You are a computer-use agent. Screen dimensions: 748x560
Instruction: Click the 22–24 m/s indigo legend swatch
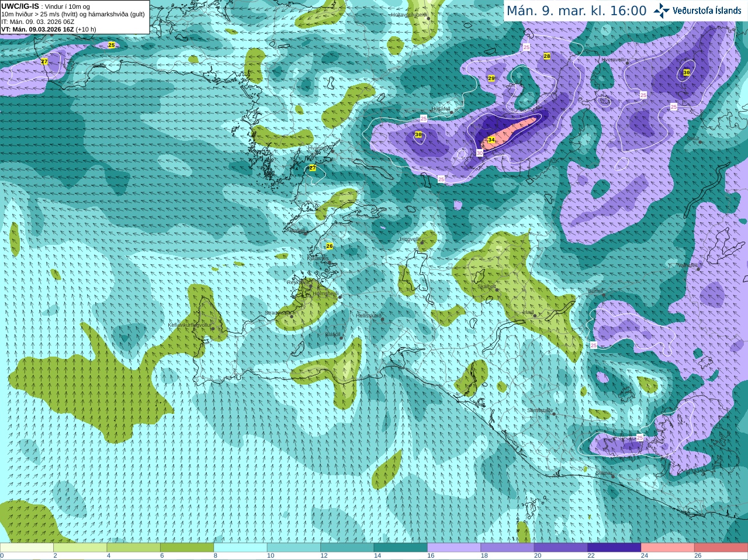(x=614, y=547)
